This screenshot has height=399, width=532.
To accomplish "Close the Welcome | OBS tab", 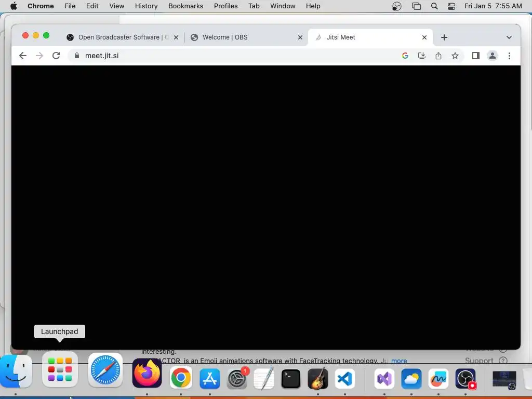I will 300,37.
